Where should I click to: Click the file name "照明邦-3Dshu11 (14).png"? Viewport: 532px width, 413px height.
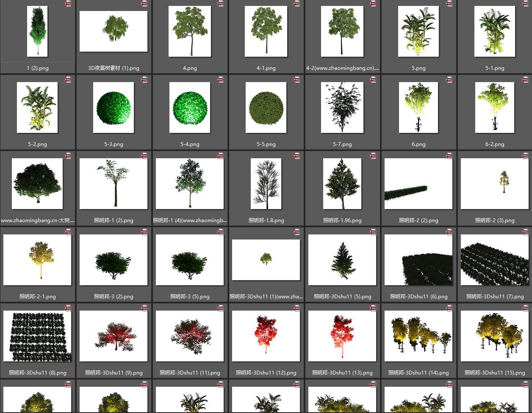click(418, 373)
